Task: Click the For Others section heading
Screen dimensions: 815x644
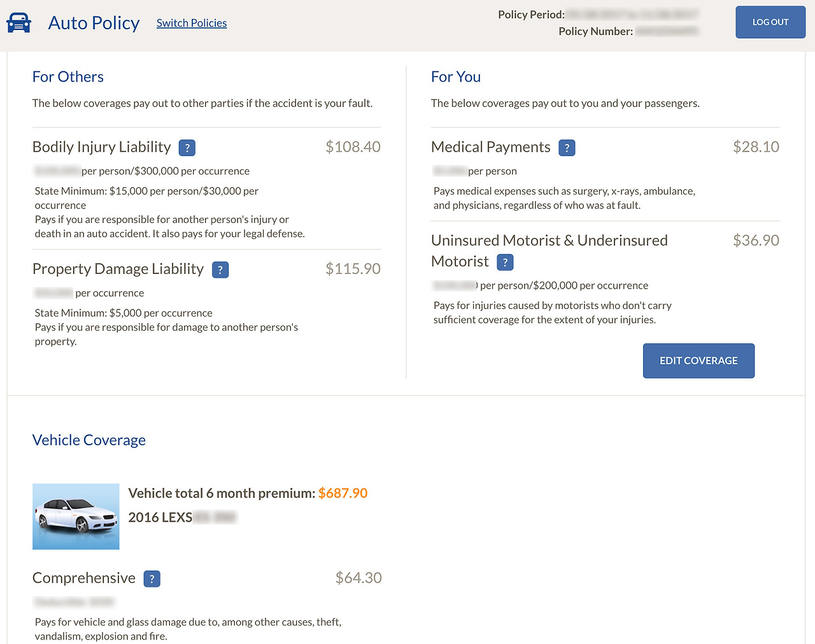Action: pos(68,77)
